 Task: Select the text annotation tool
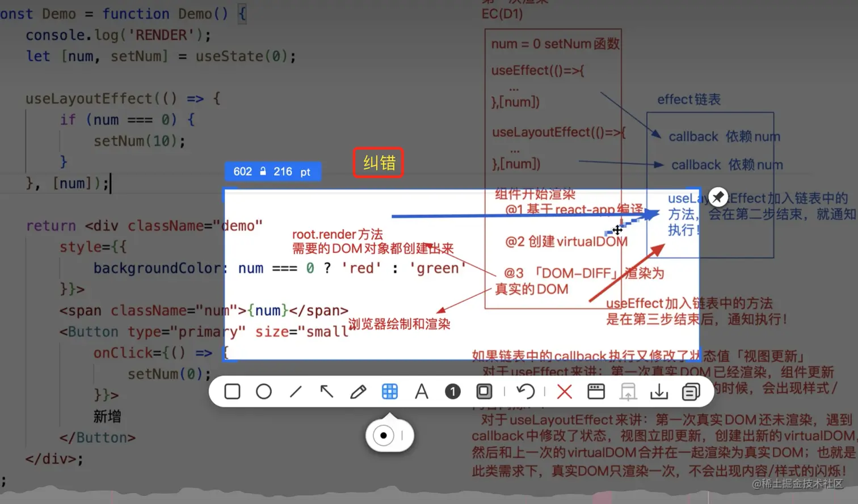(421, 392)
